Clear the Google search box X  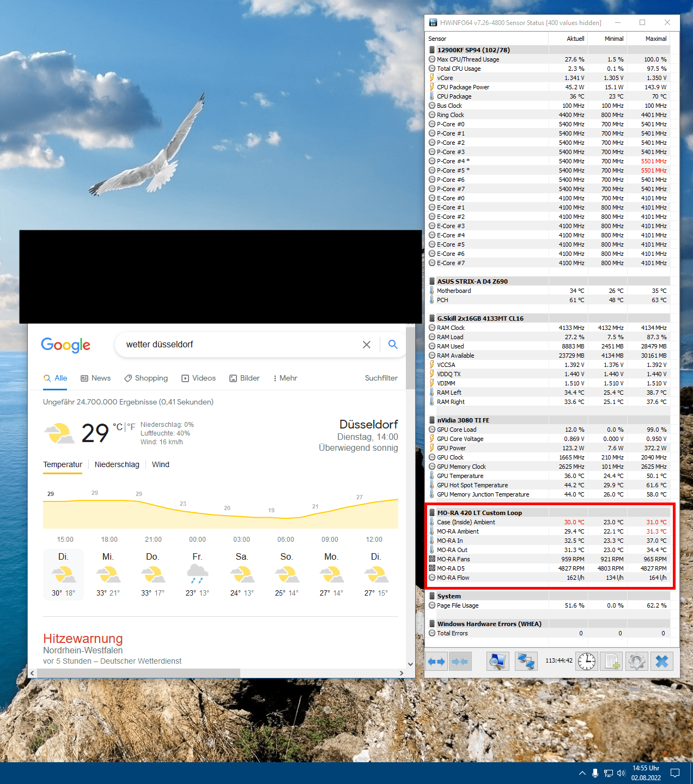(367, 345)
